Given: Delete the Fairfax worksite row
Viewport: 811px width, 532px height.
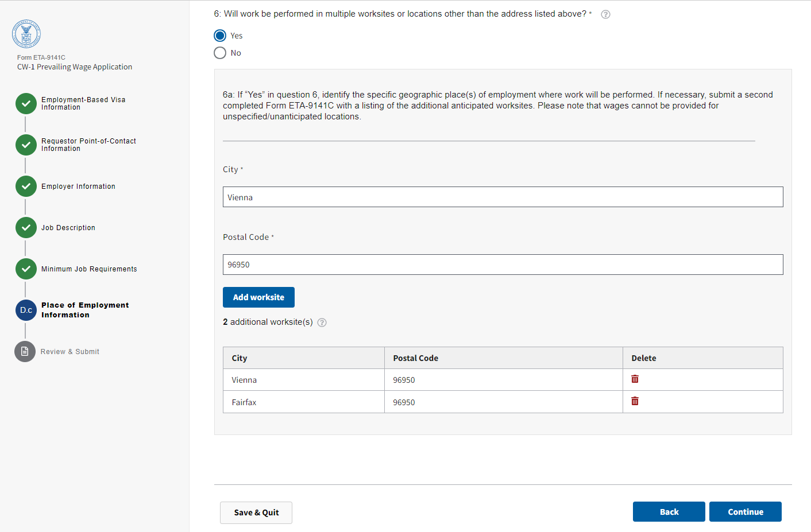Looking at the screenshot, I should 635,401.
